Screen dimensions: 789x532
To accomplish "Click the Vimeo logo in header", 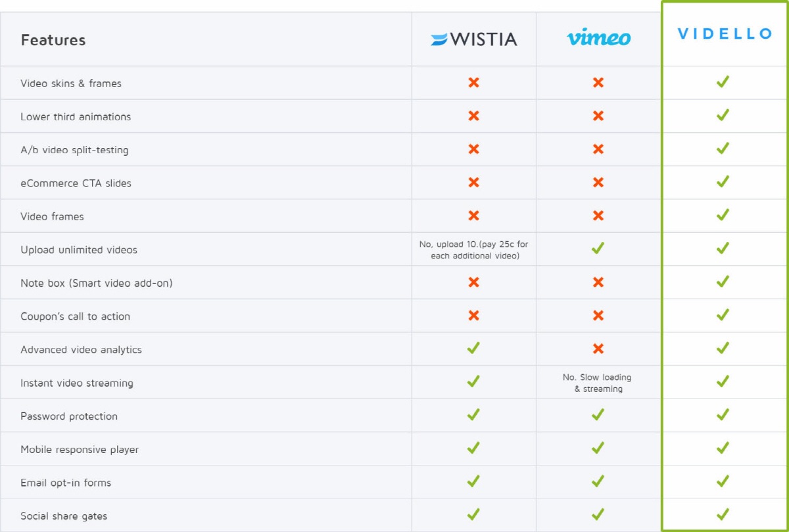I will (598, 38).
